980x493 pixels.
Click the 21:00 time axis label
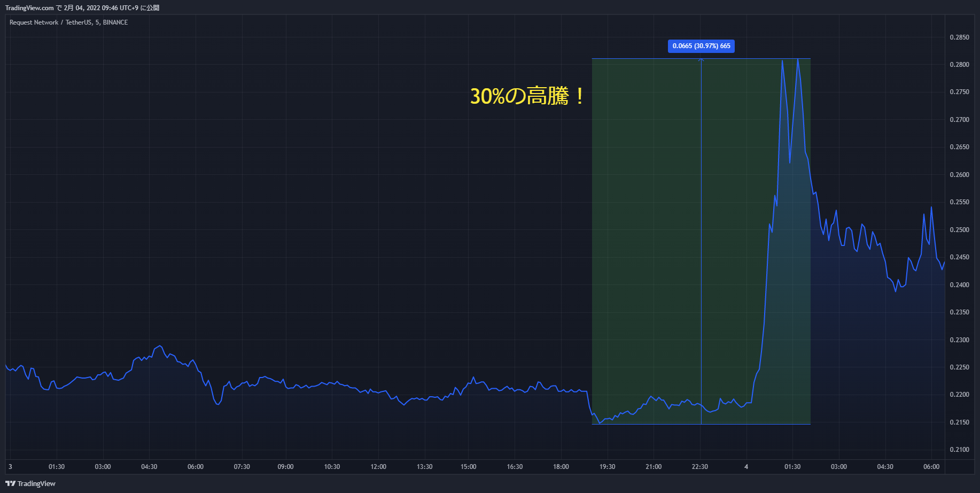pyautogui.click(x=654, y=467)
